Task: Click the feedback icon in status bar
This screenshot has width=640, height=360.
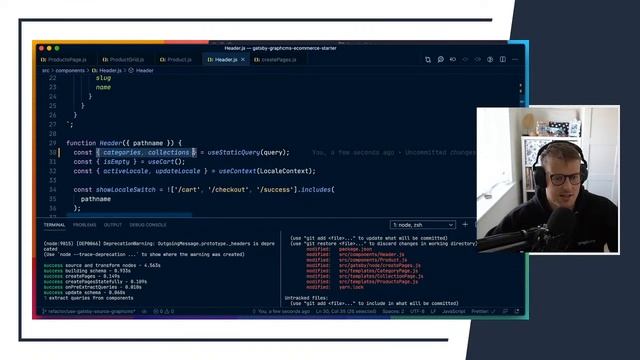Action: pos(505,311)
